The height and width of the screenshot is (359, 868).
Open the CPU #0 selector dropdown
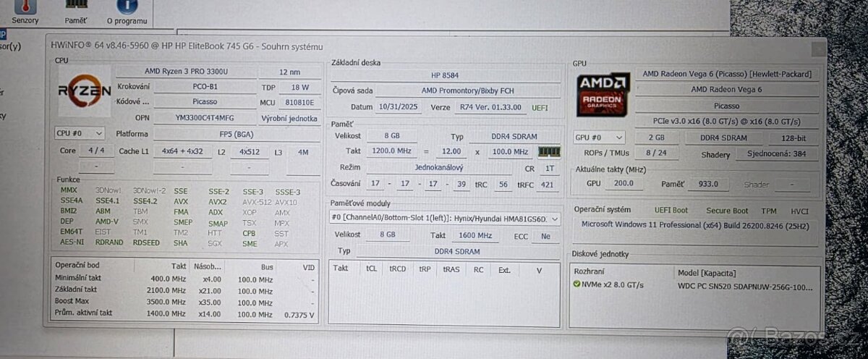pyautogui.click(x=80, y=133)
